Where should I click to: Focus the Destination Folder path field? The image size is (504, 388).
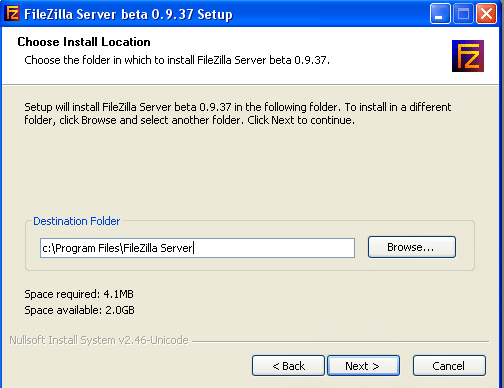[x=197, y=248]
